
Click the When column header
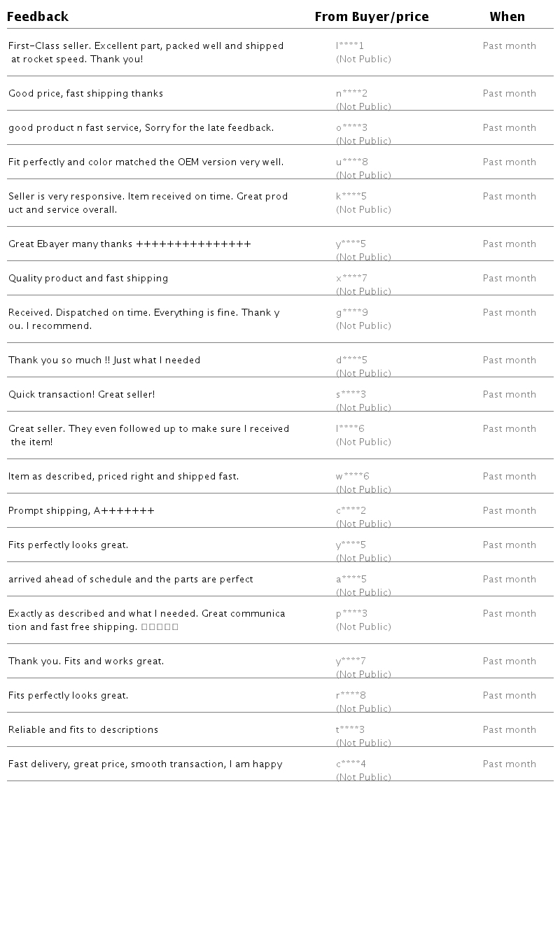pyautogui.click(x=507, y=17)
